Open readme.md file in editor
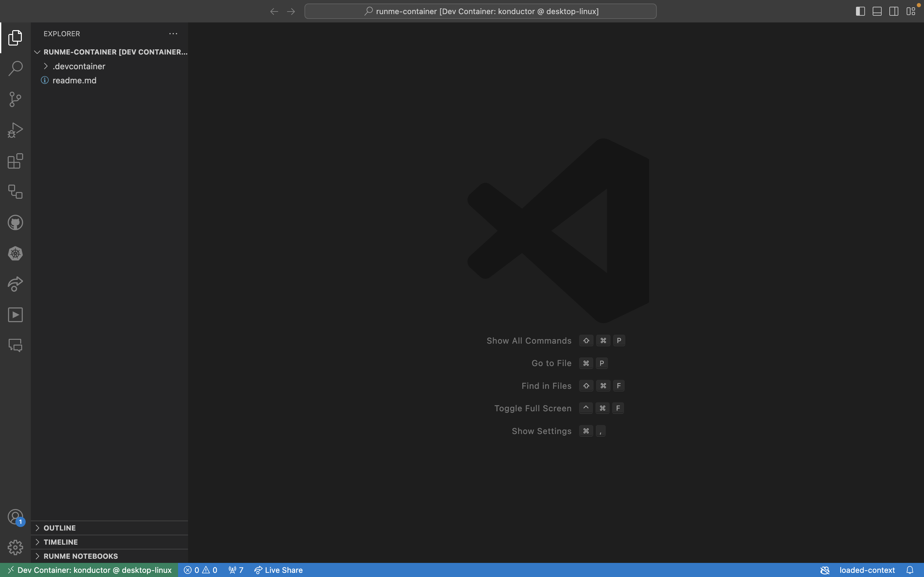 (74, 80)
